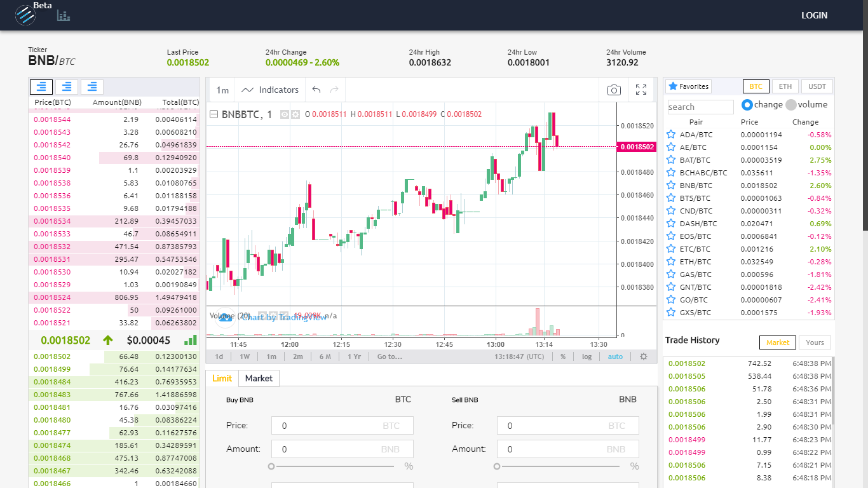This screenshot has height=488, width=868.
Task: Select the volume radio option
Action: click(791, 105)
